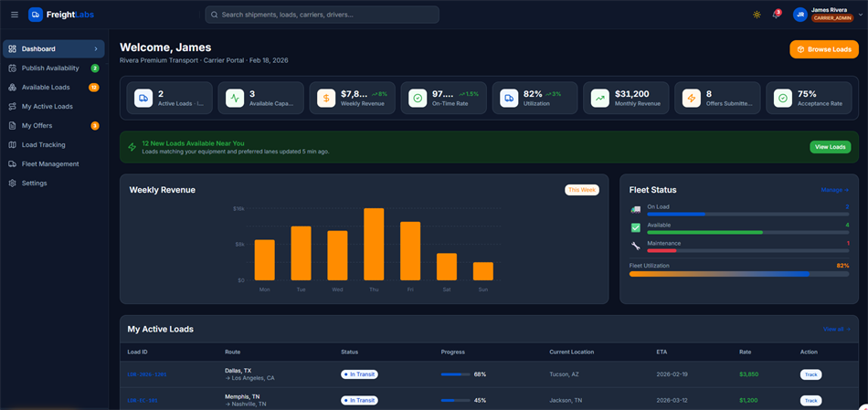The image size is (868, 410).
Task: Expand the James Rivera account dropdown arrow
Action: (x=862, y=15)
